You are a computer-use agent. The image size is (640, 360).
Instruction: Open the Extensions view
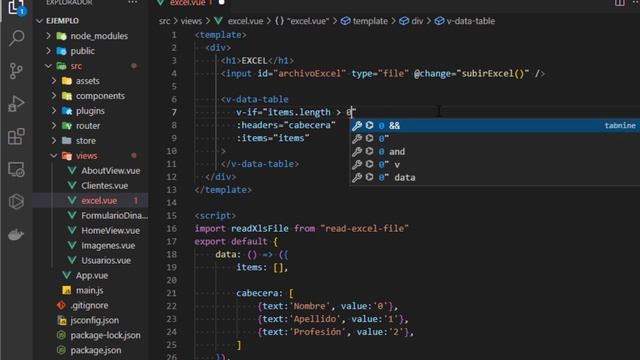click(x=16, y=136)
